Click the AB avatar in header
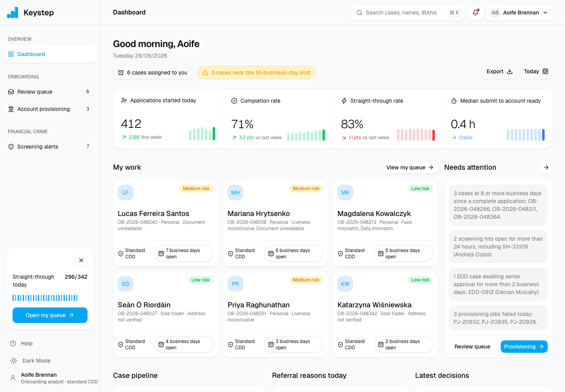 point(495,13)
